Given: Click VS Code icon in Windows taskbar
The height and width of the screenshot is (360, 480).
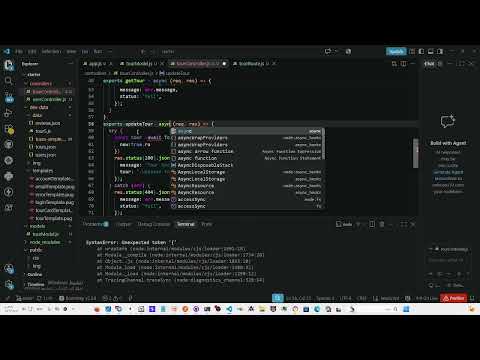Looking at the screenshot, I should [x=229, y=309].
